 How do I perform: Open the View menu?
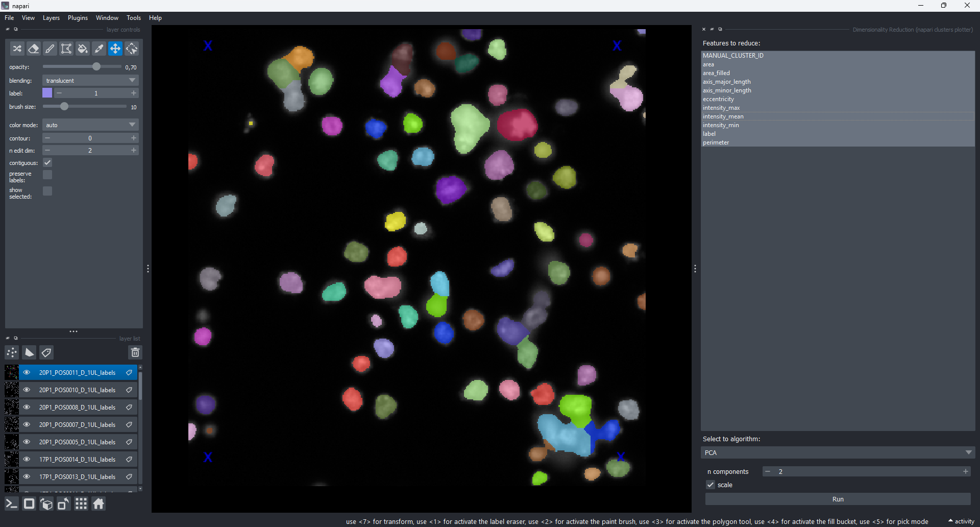click(x=28, y=18)
